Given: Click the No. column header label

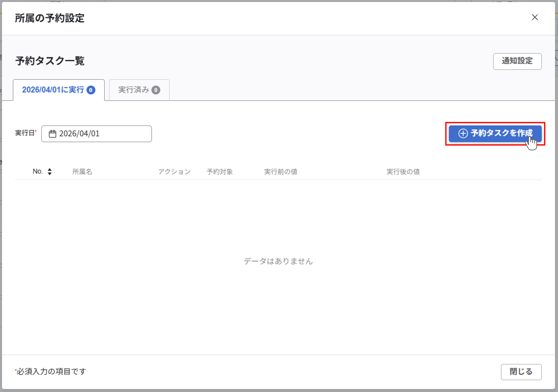Looking at the screenshot, I should pos(38,172).
